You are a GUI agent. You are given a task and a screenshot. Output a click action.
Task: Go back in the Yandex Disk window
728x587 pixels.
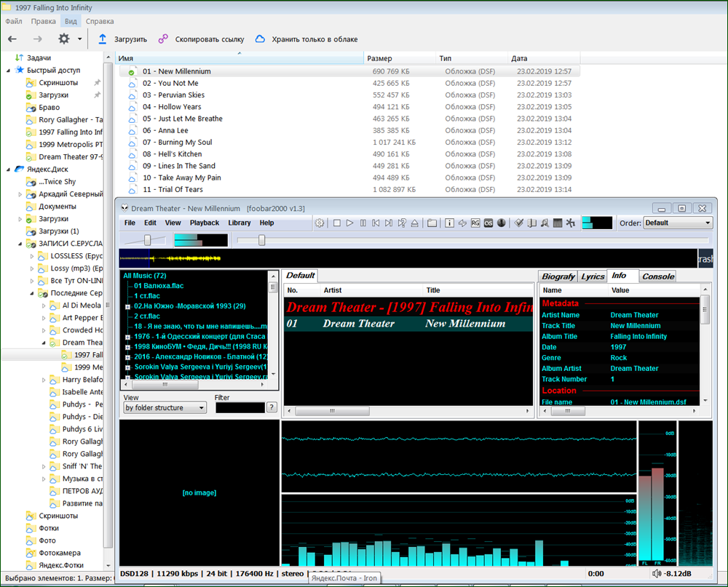click(12, 39)
